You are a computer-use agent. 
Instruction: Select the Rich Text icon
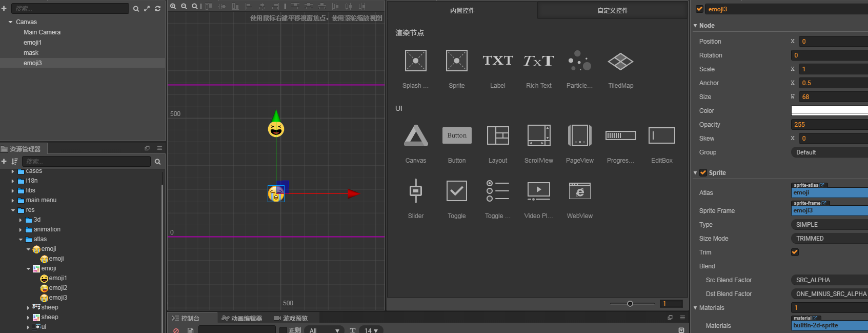tap(539, 61)
